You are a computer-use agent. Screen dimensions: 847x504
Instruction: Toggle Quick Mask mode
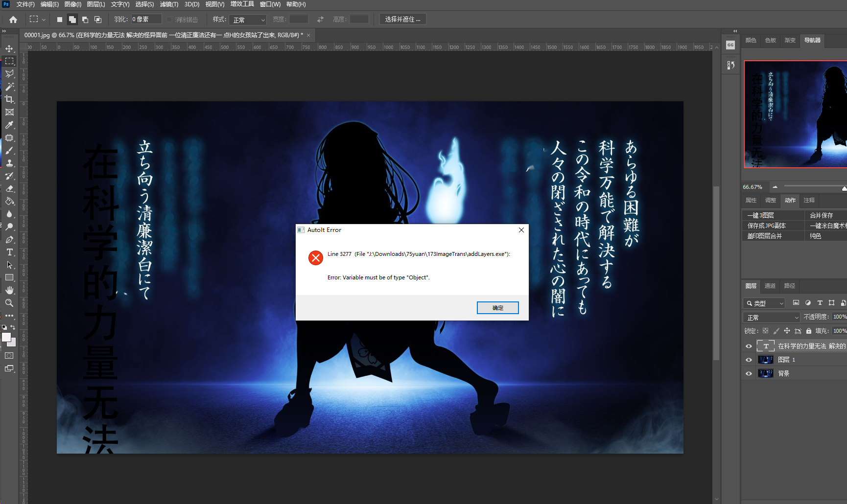tap(9, 356)
